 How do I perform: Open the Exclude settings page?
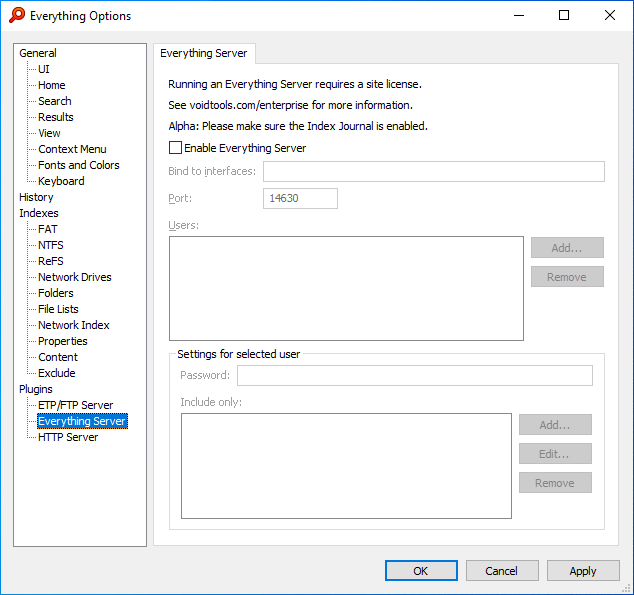tap(57, 373)
